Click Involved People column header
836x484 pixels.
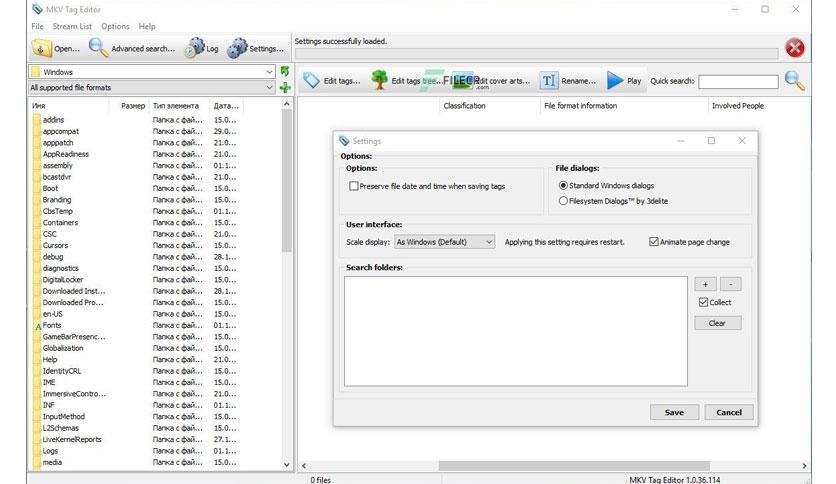tap(737, 106)
